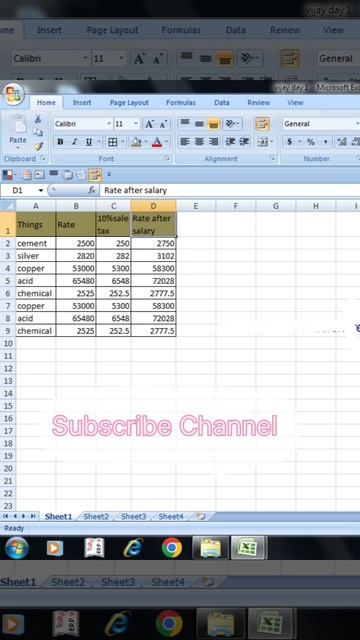Select row 5 header
Viewport: 360px width, 640px height.
click(8, 281)
